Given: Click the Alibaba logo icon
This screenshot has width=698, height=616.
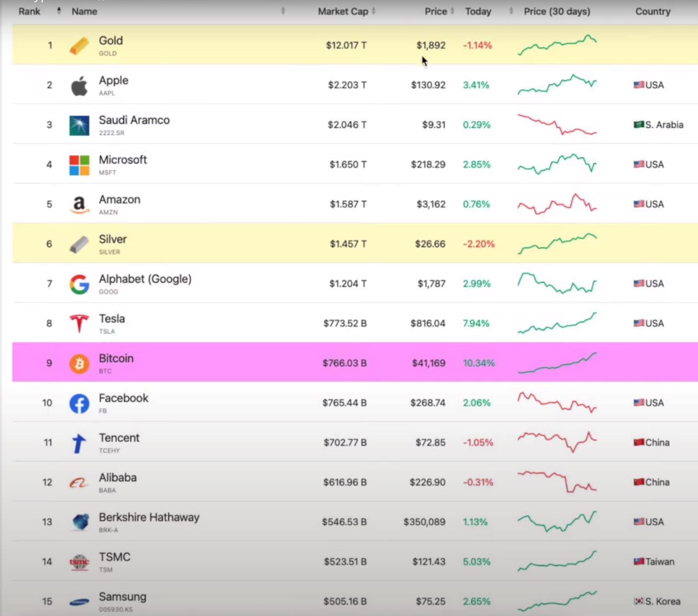Looking at the screenshot, I should pyautogui.click(x=79, y=483).
